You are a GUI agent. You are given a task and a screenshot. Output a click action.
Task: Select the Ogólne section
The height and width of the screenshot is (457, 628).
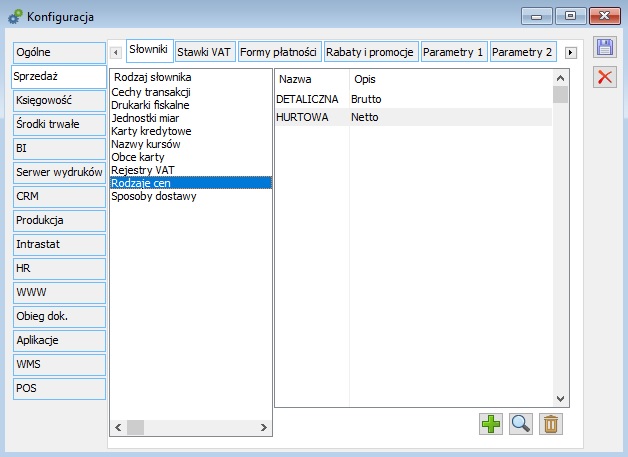[59, 53]
